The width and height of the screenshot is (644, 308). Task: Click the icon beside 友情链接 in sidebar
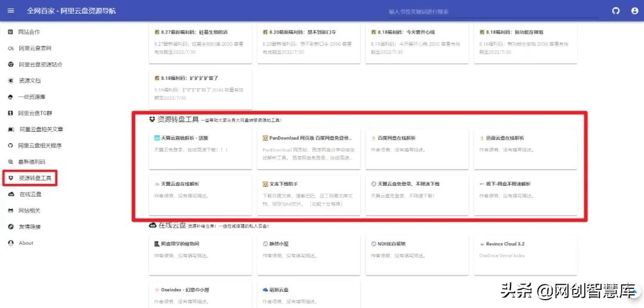tap(11, 226)
